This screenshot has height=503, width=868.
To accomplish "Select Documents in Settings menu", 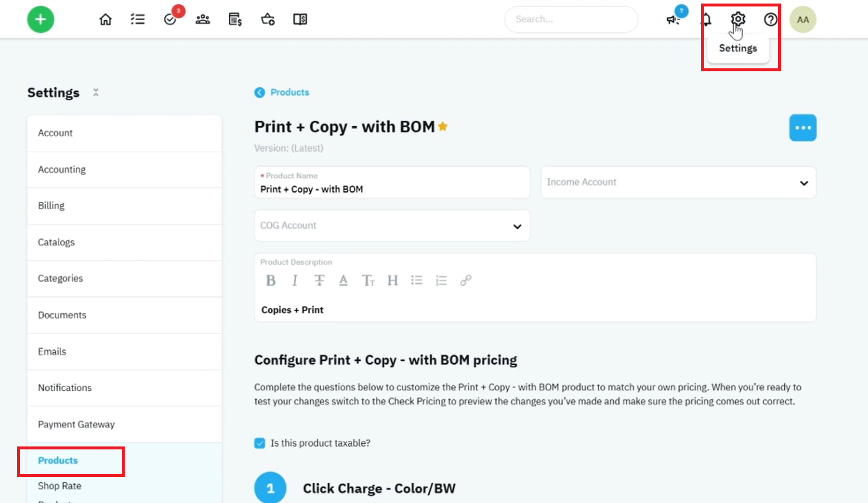I will pos(124,315).
